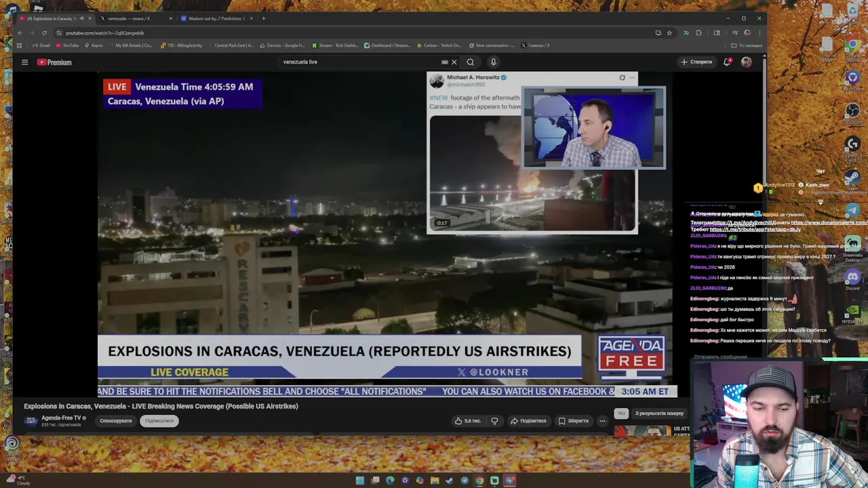Open the Windows Start button
This screenshot has width=868, height=488.
click(360, 481)
